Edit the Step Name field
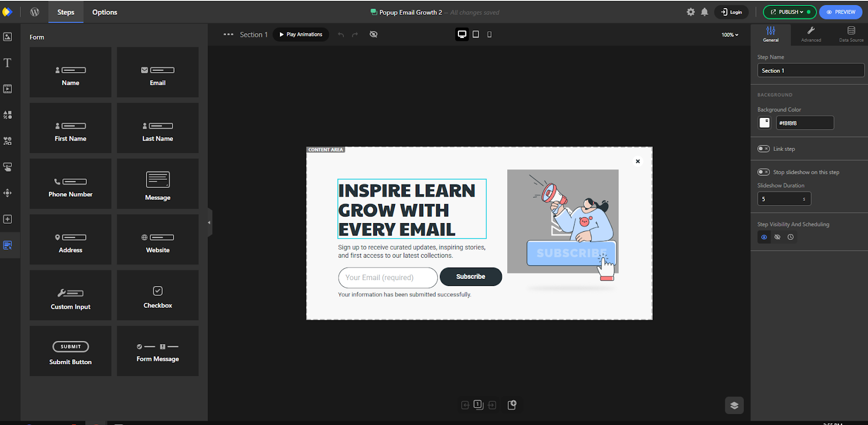The image size is (868, 425). 810,71
